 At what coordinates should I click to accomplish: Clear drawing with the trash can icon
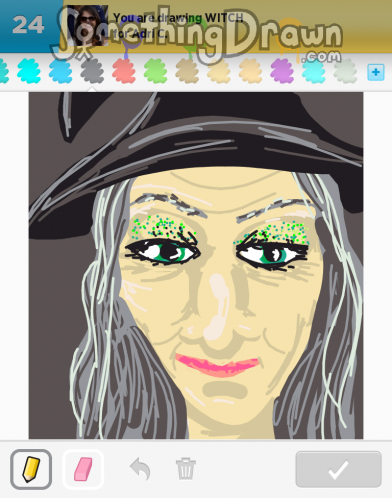pyautogui.click(x=186, y=469)
